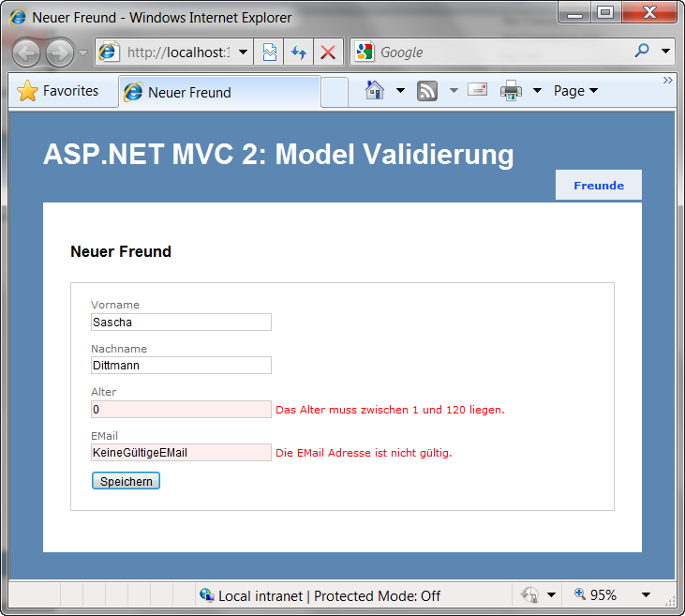Run search with the magnifying glass icon
Screen dimensions: 685x616
(642, 52)
